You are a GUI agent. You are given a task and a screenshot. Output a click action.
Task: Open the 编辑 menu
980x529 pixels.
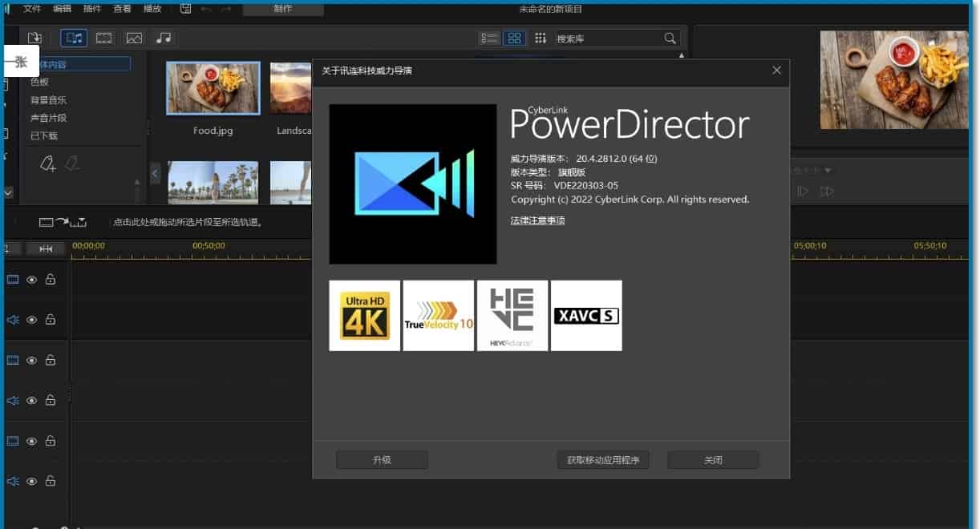(62, 9)
